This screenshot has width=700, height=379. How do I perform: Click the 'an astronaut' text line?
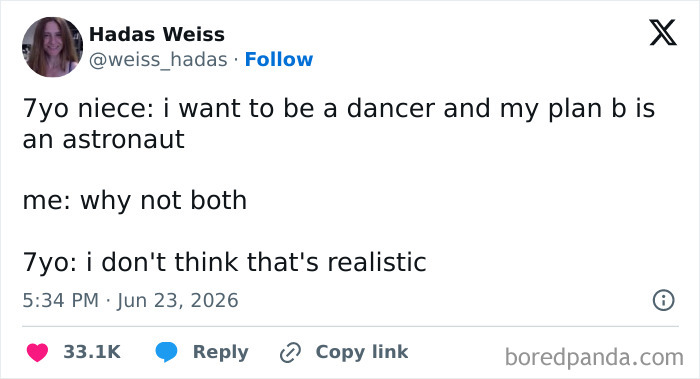pyautogui.click(x=104, y=140)
